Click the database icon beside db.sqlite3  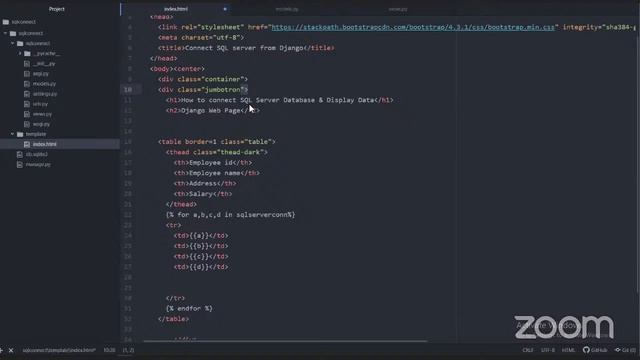[x=20, y=154]
